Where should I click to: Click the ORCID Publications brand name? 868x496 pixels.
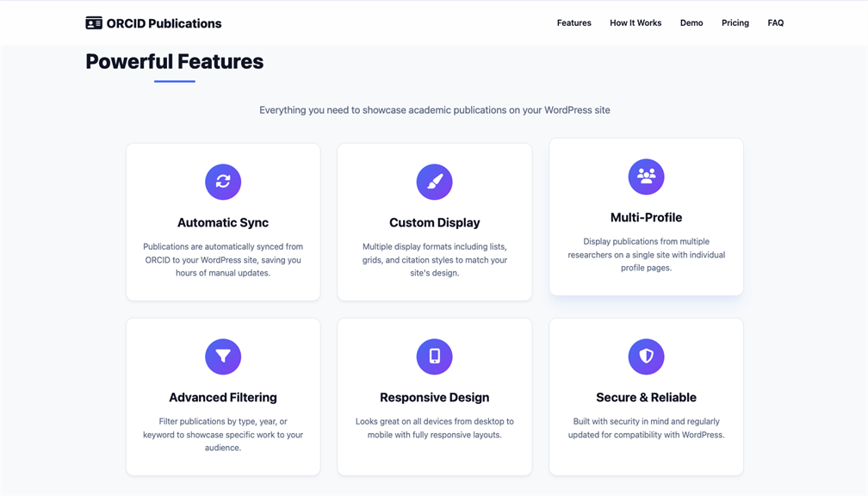[x=164, y=24]
